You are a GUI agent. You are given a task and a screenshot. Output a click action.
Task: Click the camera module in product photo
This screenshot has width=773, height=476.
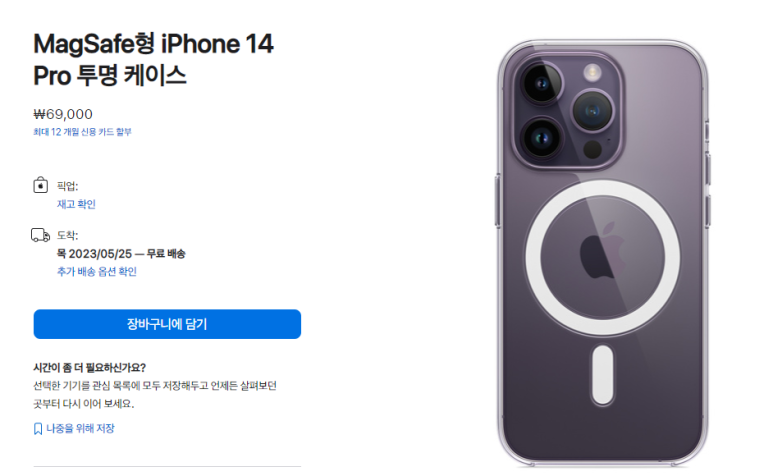pyautogui.click(x=567, y=110)
